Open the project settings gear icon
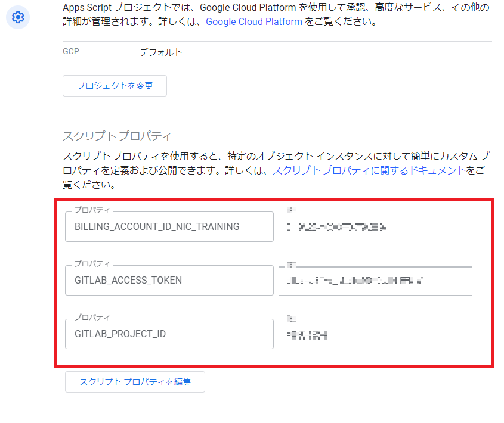 point(18,17)
